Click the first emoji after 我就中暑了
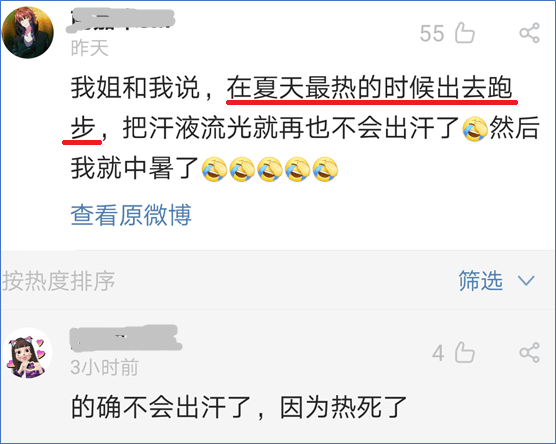 215,169
